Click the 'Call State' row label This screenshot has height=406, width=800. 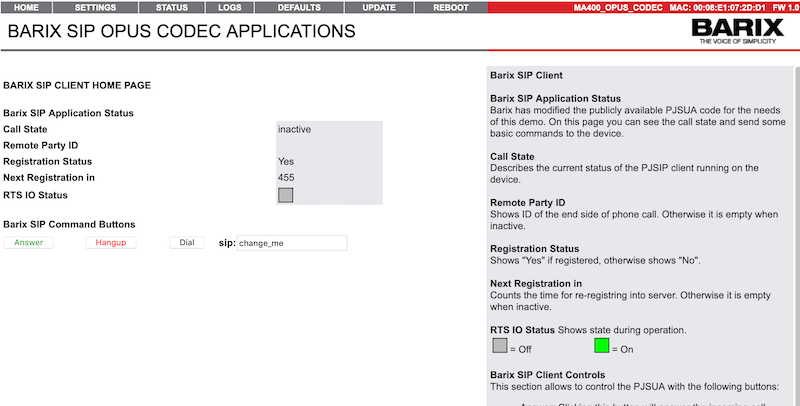click(25, 130)
